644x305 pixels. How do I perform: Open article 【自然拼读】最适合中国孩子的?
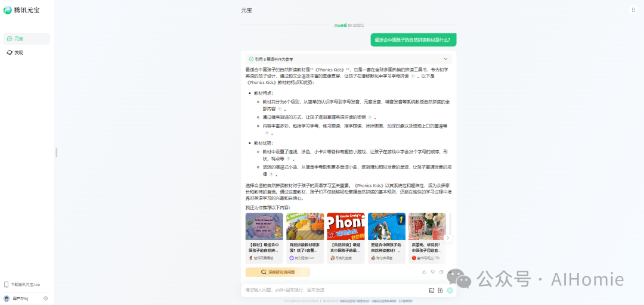coord(346,247)
